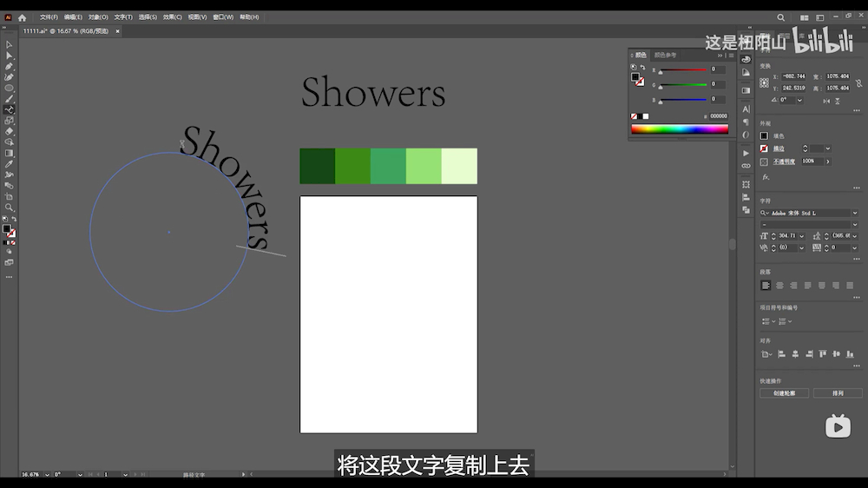Click the opacity 100% field

coord(812,162)
